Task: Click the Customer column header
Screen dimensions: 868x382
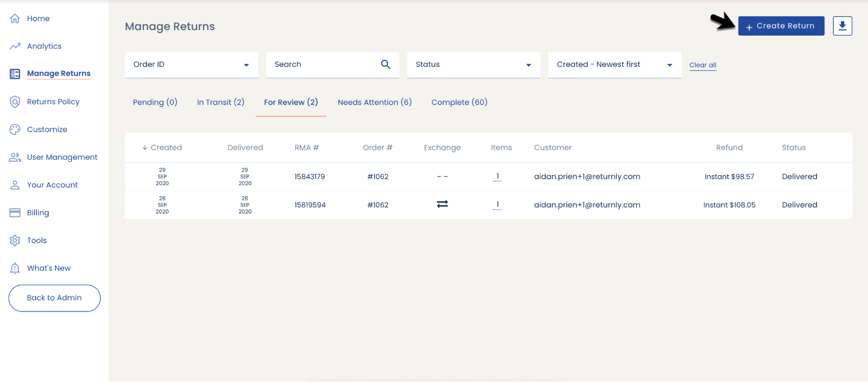Action: click(553, 148)
